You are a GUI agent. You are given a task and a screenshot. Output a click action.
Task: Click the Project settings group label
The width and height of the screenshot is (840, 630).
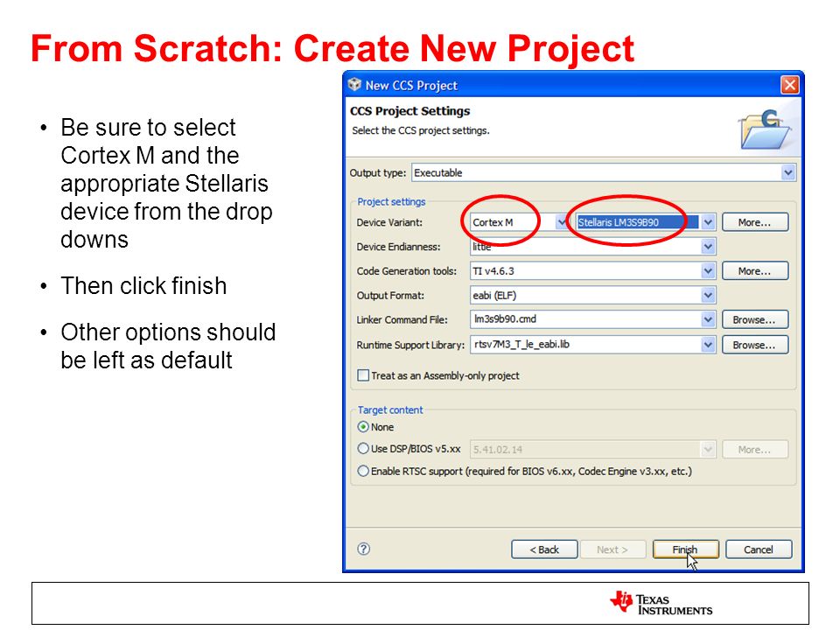click(x=391, y=202)
